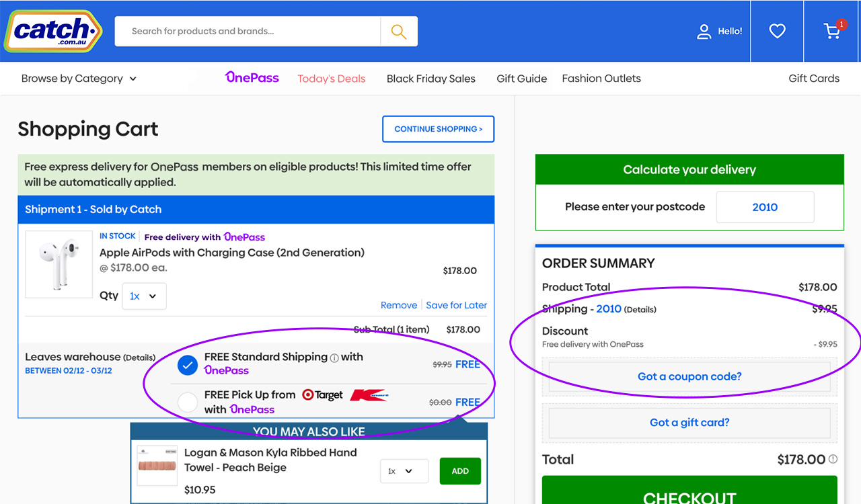Add Logan & Mason towel to cart

[x=460, y=471]
